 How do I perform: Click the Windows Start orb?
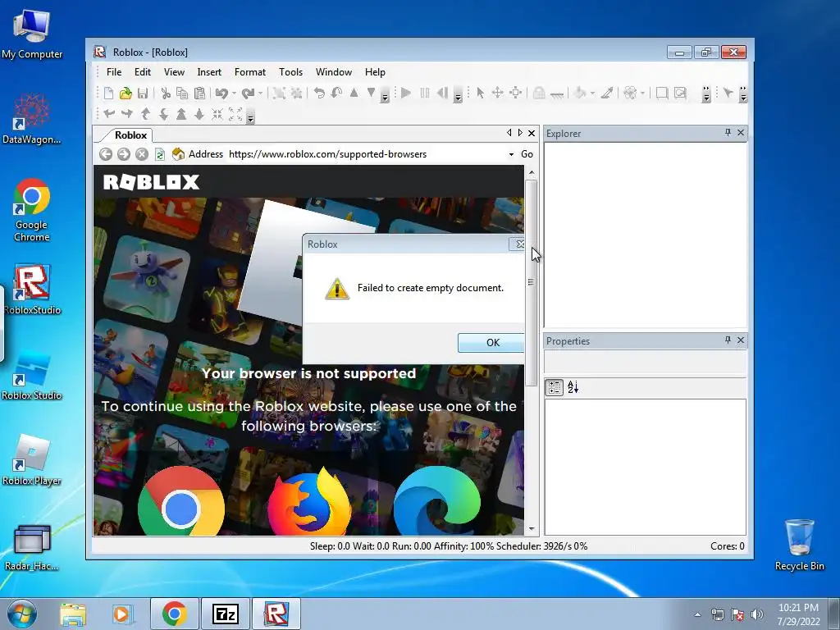22,614
